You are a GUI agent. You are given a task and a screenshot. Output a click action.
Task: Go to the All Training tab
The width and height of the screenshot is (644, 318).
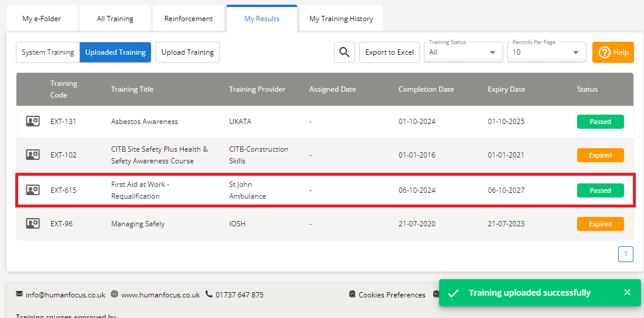(115, 19)
